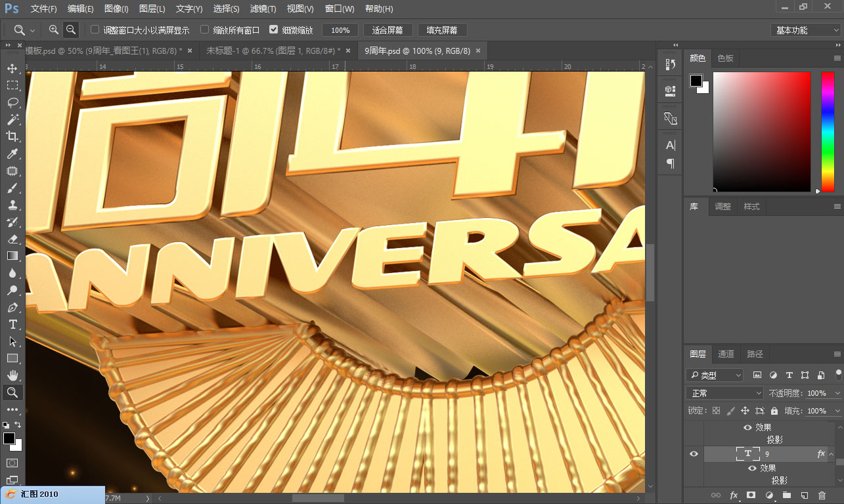This screenshot has width=844, height=504.
Task: Switch to the 通道 tab
Action: (x=726, y=354)
